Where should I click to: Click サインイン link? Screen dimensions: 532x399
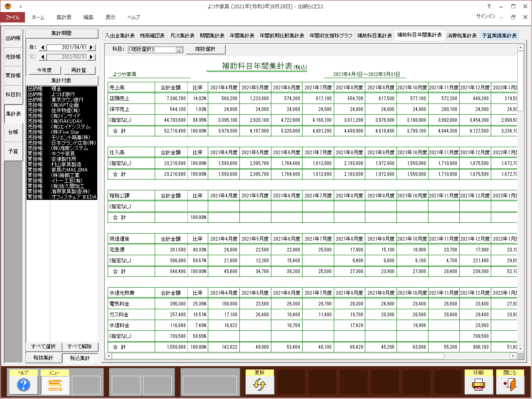485,16
